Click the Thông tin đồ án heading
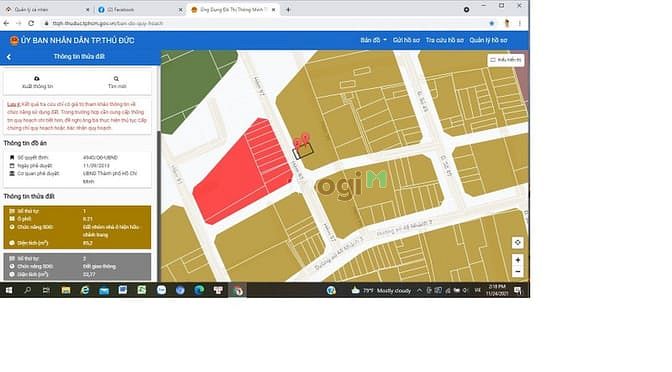672x372 pixels. click(25, 143)
